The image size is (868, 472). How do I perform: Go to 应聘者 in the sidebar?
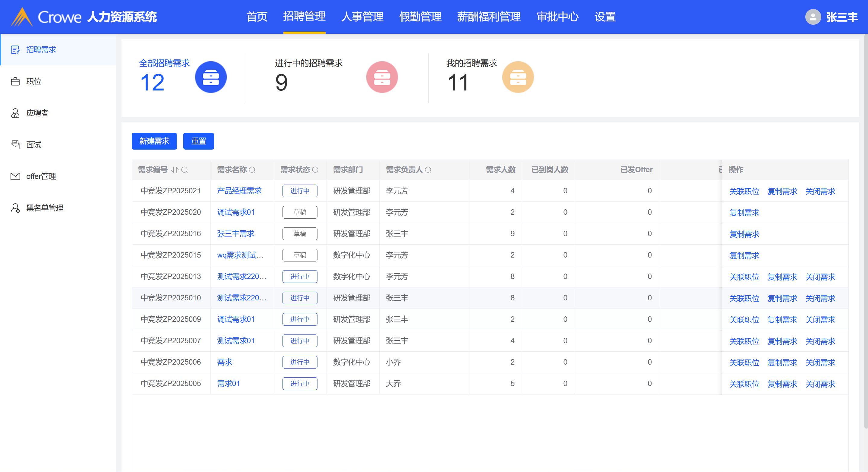point(37,113)
